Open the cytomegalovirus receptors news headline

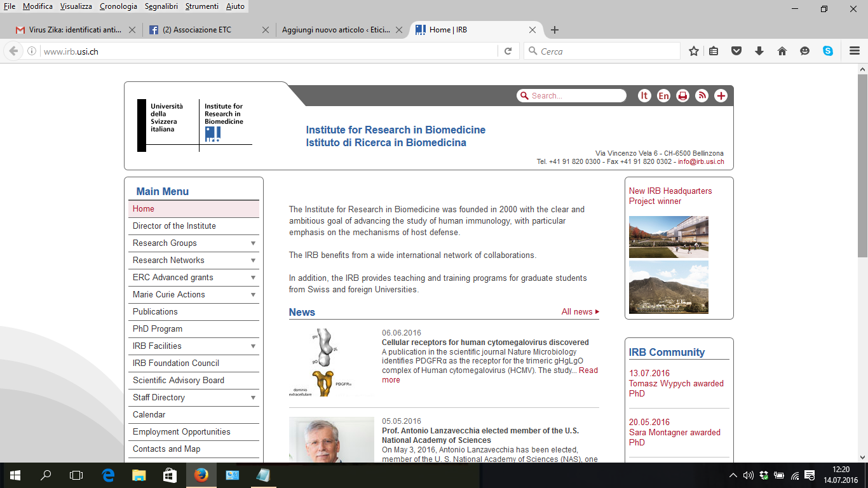click(x=485, y=342)
